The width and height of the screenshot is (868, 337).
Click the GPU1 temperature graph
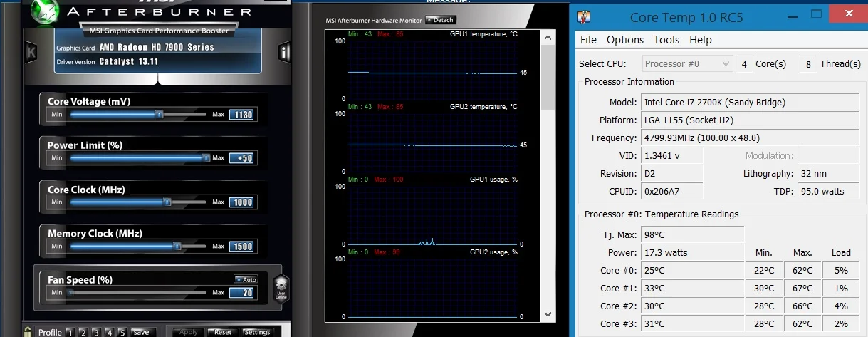click(433, 70)
